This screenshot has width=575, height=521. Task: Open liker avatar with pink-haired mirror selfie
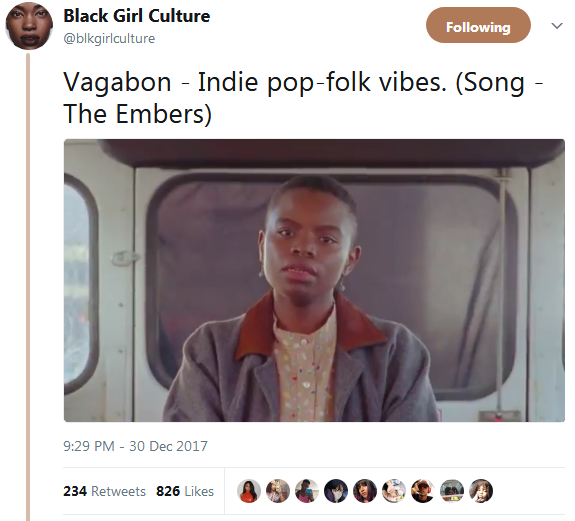point(278,491)
